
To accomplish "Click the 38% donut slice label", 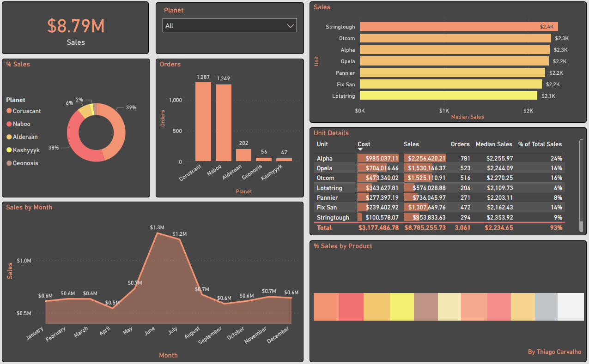I will pyautogui.click(x=54, y=148).
